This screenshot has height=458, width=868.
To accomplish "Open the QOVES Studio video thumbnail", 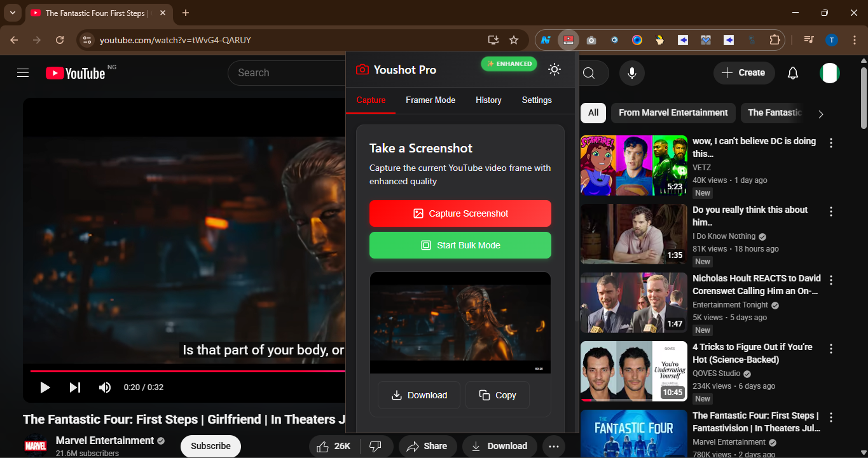I will pos(634,371).
